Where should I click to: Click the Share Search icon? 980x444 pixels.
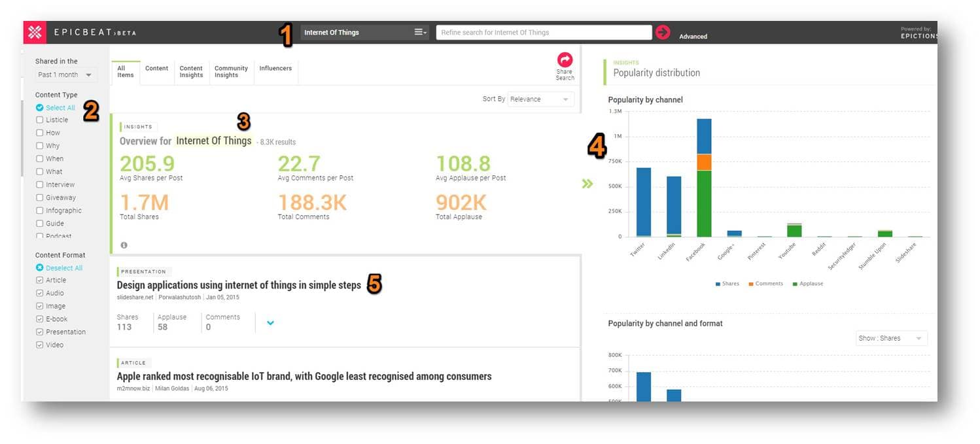[565, 60]
